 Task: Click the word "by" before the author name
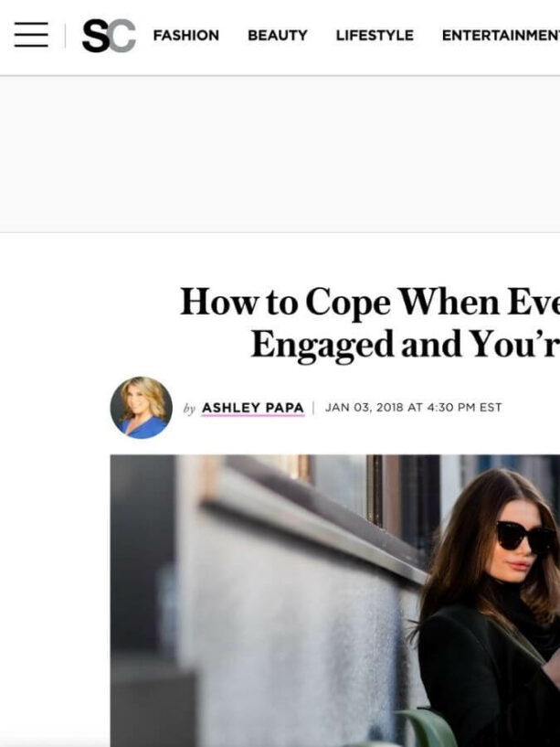pos(189,409)
